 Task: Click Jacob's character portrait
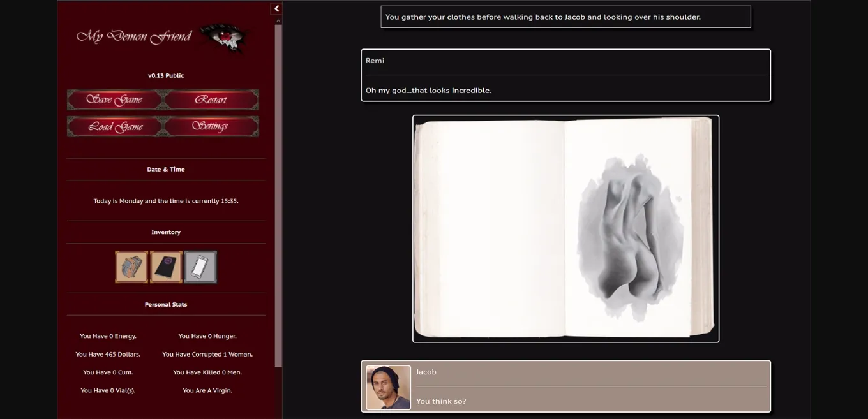point(387,386)
